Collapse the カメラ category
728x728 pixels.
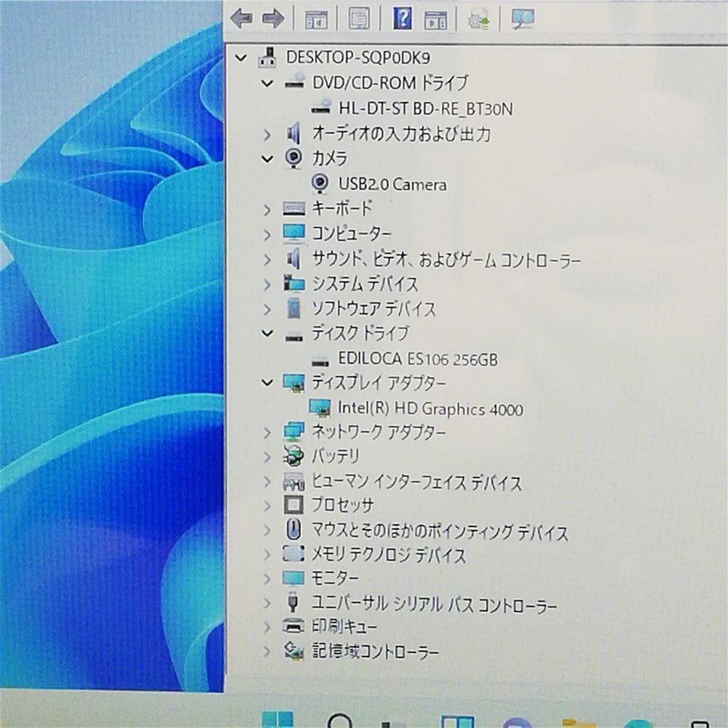[267, 159]
